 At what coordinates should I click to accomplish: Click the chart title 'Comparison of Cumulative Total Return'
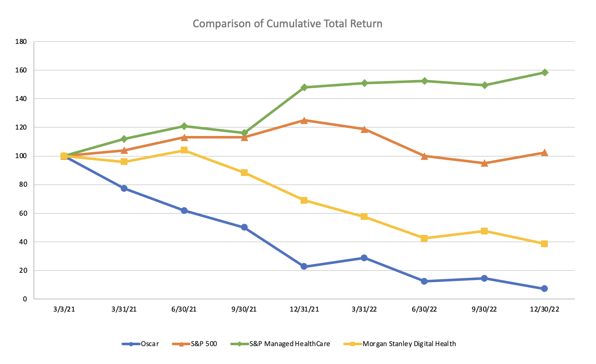(288, 23)
